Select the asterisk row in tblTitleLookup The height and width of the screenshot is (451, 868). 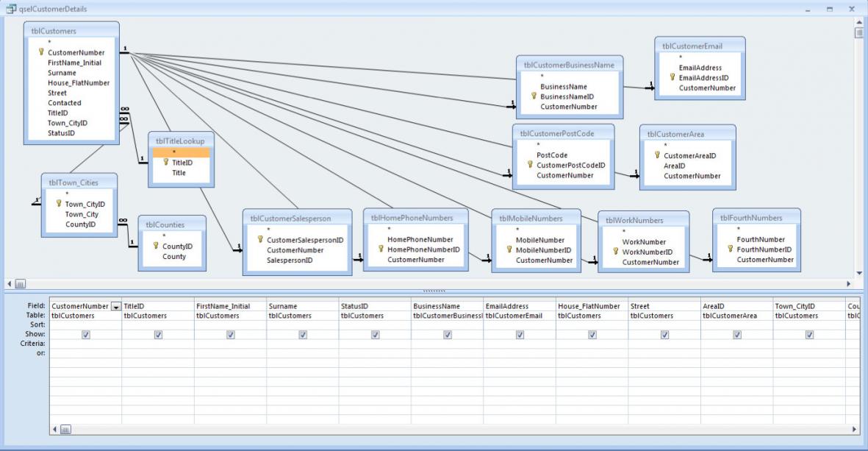[x=182, y=152]
